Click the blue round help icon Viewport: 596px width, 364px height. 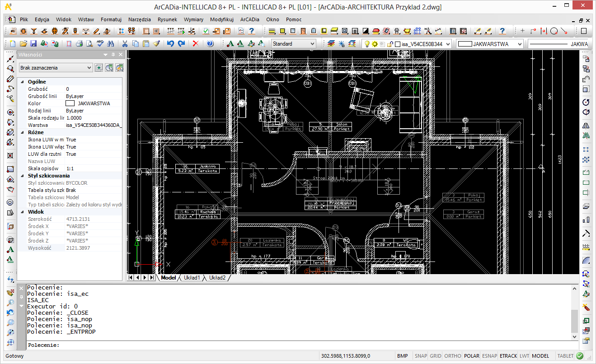pos(210,44)
